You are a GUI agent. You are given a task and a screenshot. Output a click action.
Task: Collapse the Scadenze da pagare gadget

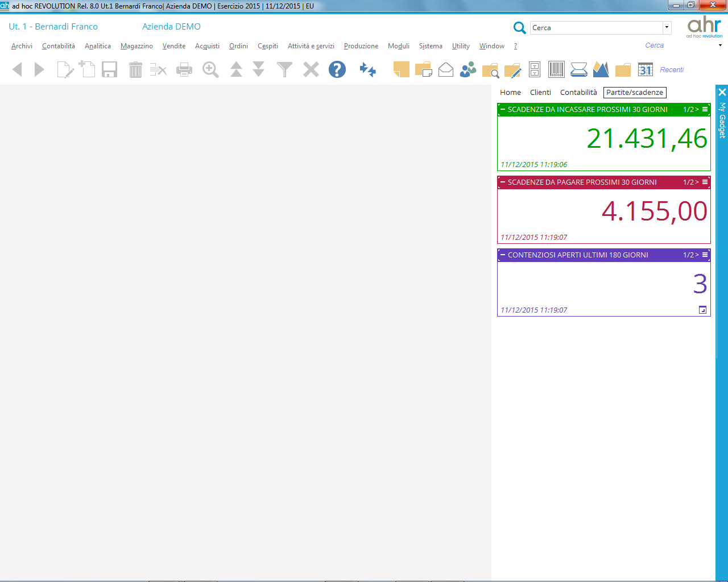(x=503, y=182)
